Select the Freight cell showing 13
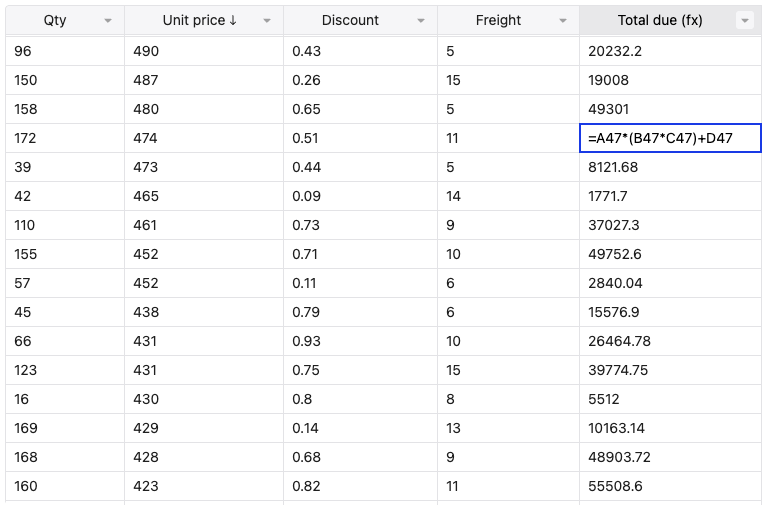 [509, 428]
